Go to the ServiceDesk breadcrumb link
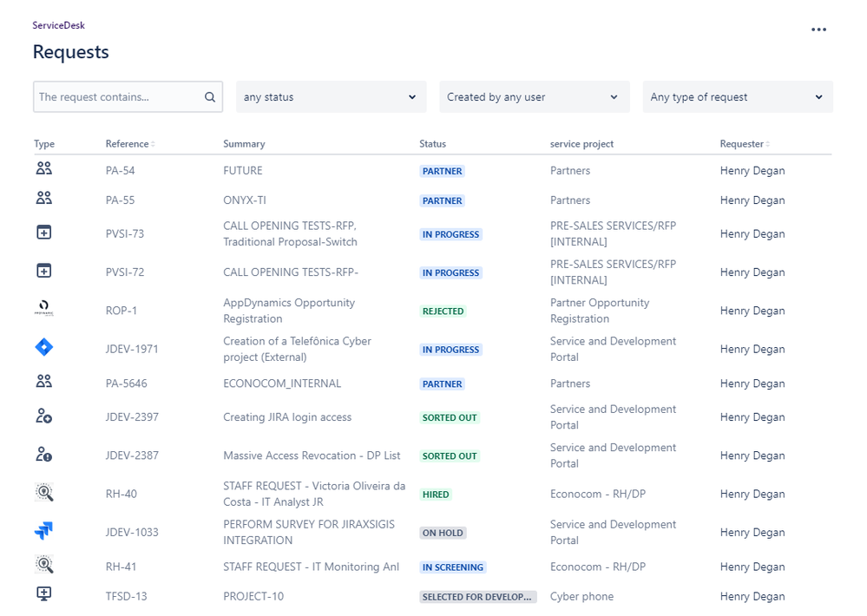 [59, 25]
